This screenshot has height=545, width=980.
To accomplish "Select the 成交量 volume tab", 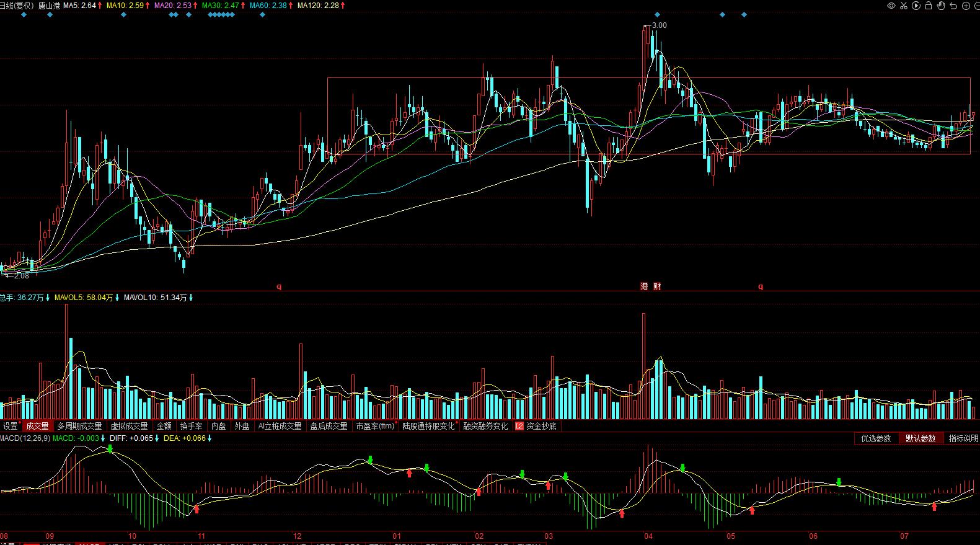I will [x=37, y=426].
